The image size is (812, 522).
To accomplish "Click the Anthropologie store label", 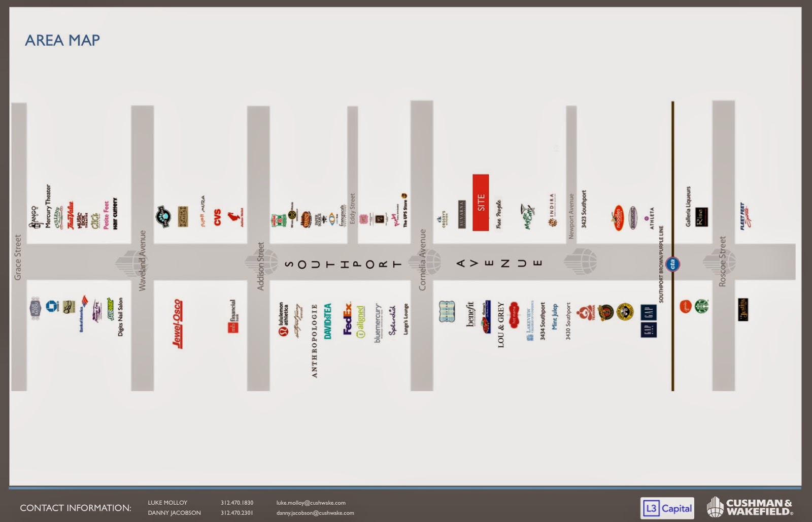I will click(314, 341).
